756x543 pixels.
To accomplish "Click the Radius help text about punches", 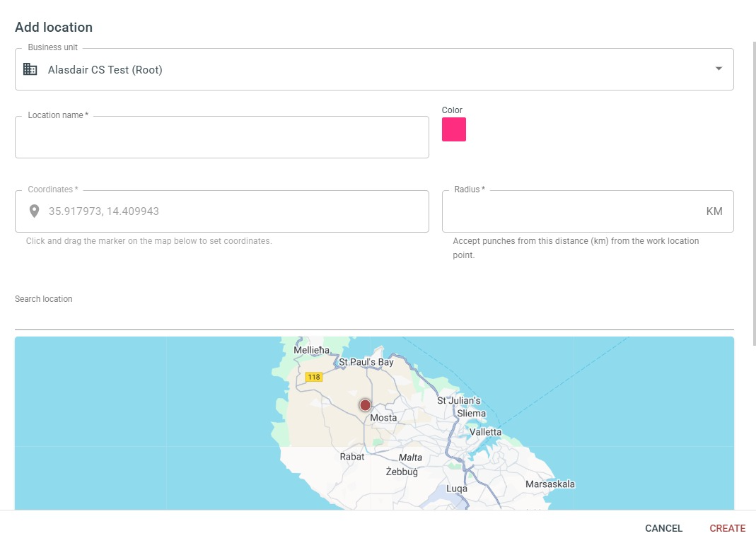I will (576, 248).
